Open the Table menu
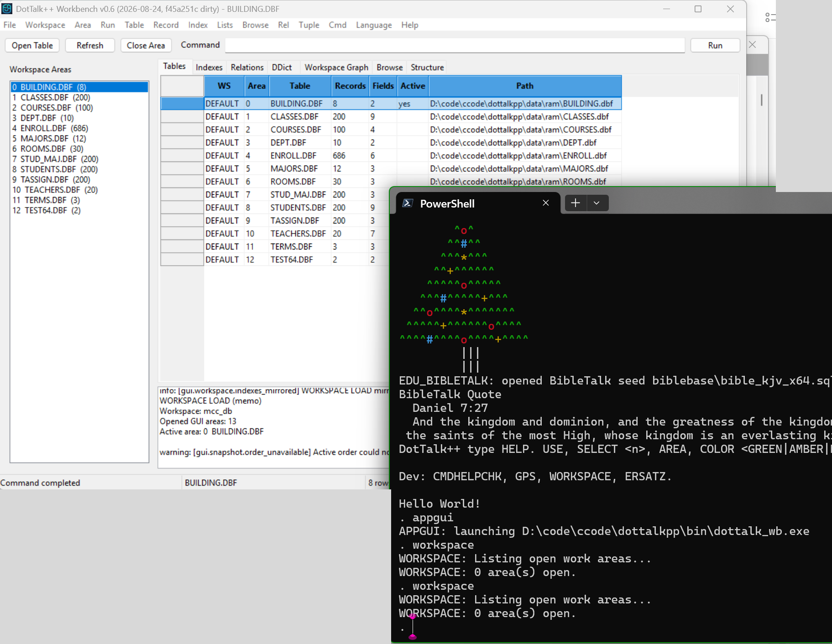 click(x=134, y=25)
